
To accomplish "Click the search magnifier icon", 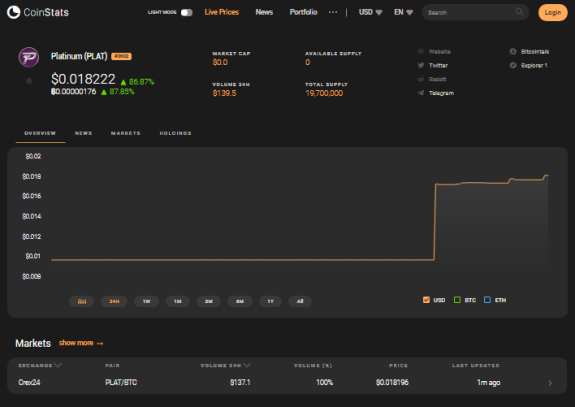I will point(519,12).
